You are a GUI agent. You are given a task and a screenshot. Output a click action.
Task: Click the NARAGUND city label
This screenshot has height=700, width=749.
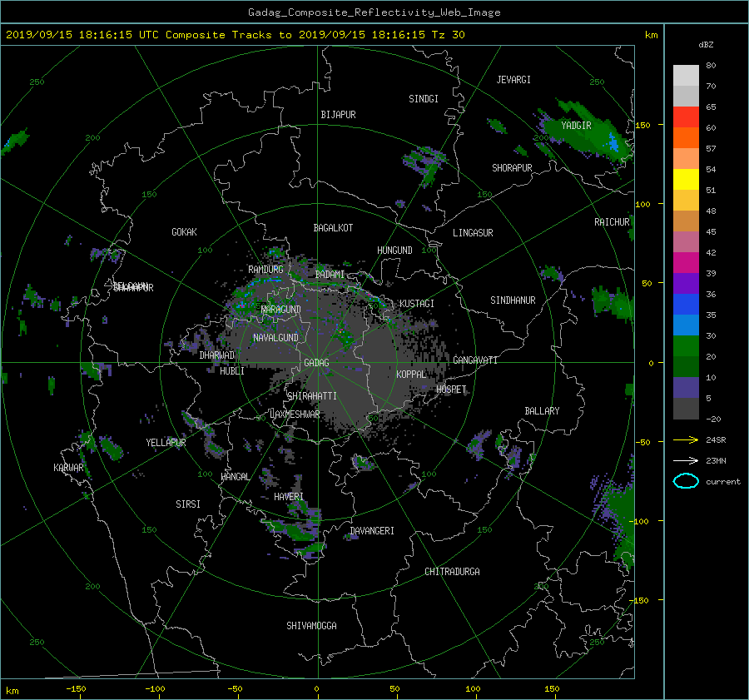pos(281,309)
